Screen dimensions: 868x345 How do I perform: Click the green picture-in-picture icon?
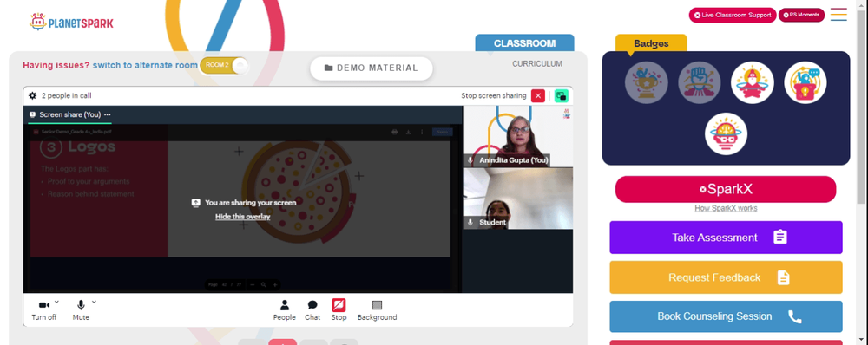(562, 95)
